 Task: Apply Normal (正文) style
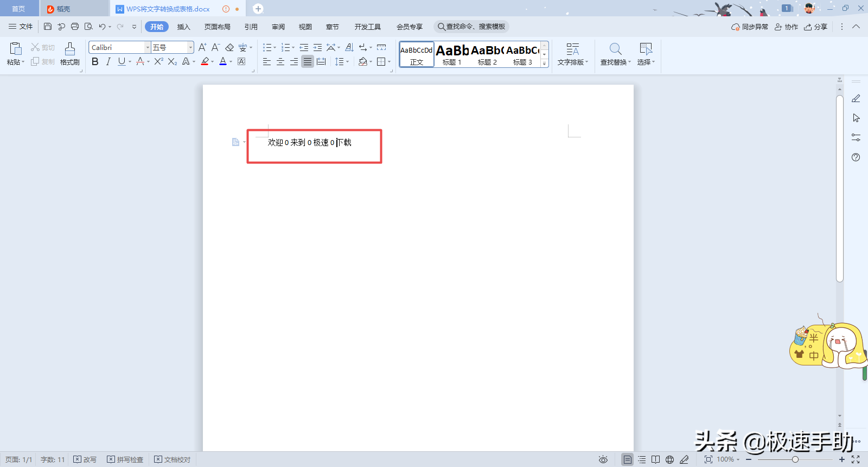(x=417, y=54)
